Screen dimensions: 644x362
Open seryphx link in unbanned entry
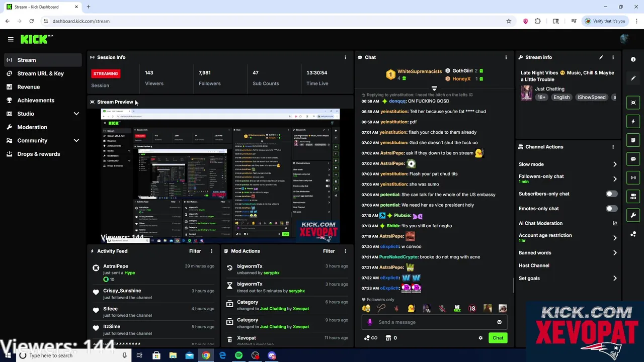tap(271, 273)
